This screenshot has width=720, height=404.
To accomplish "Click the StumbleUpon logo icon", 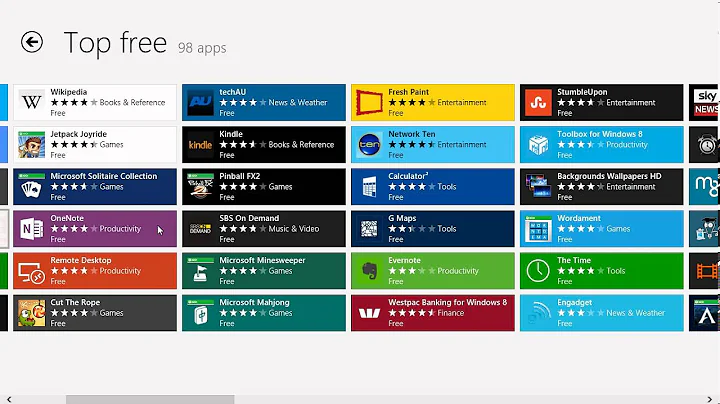I will click(x=539, y=102).
